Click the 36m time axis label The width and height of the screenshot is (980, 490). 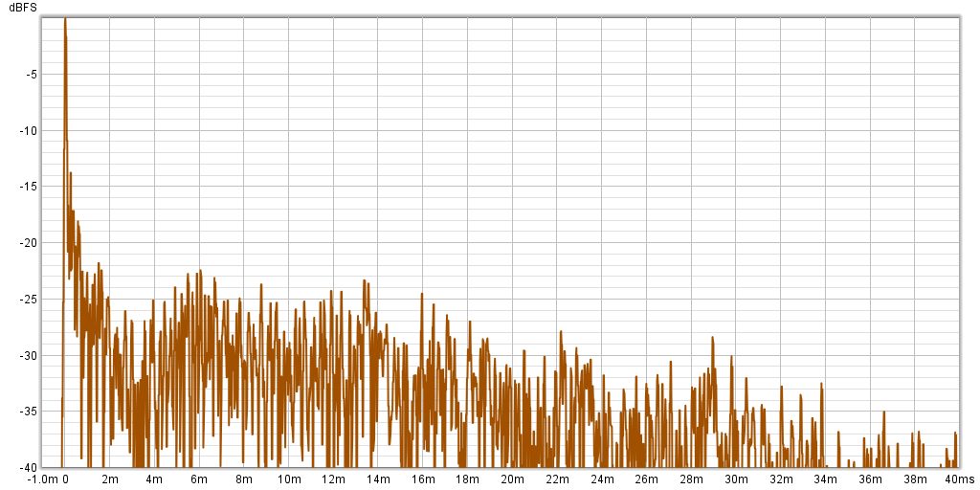[870, 480]
